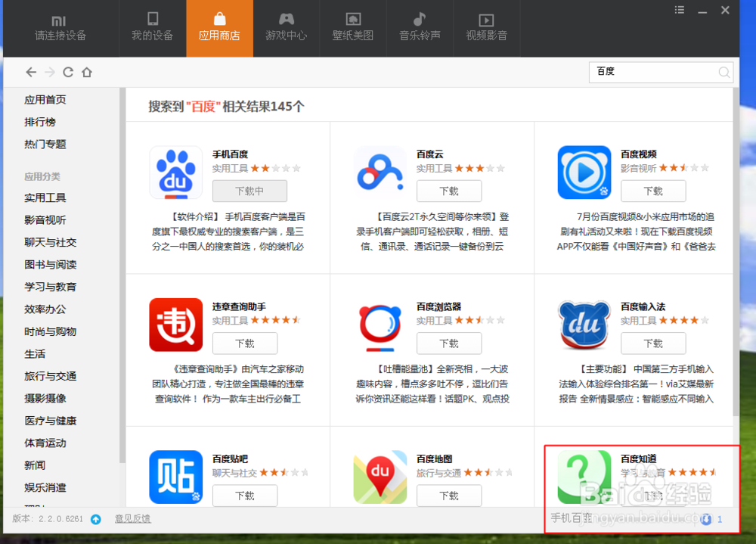The height and width of the screenshot is (544, 756).
Task: Select 时尚与购物 category in sidebar
Action: pyautogui.click(x=51, y=331)
